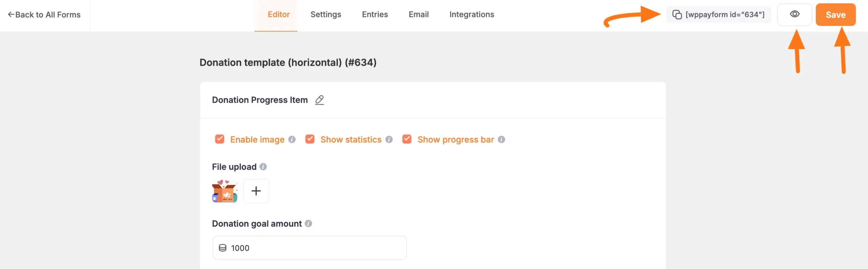Select the donation box image thumbnail

tap(225, 191)
